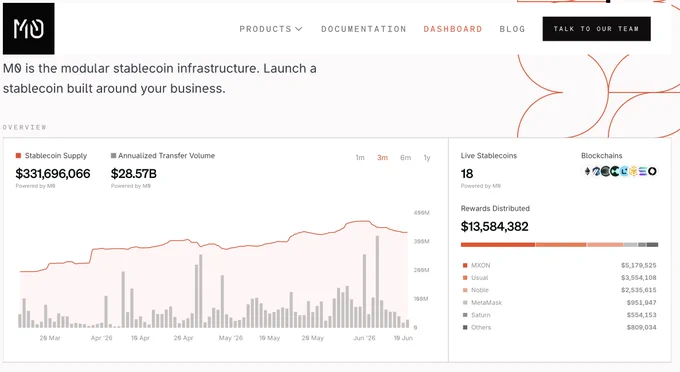680x372 pixels.
Task: Click the Talk To Our Team button
Action: coord(596,29)
